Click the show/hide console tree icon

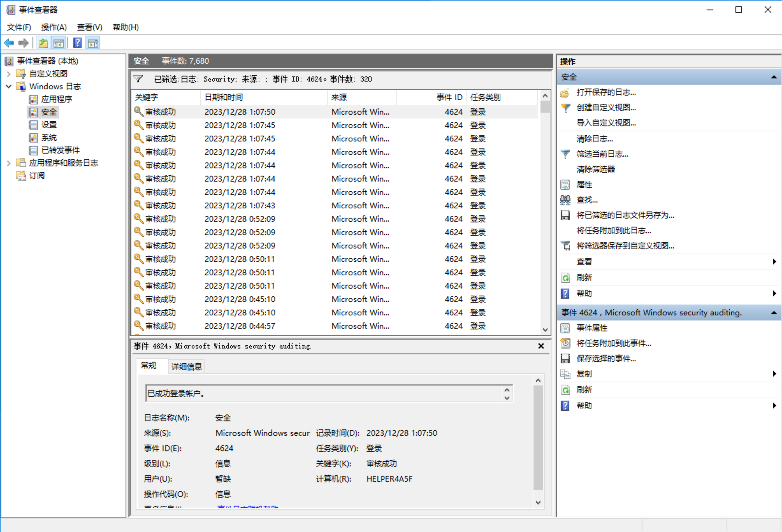(x=59, y=43)
